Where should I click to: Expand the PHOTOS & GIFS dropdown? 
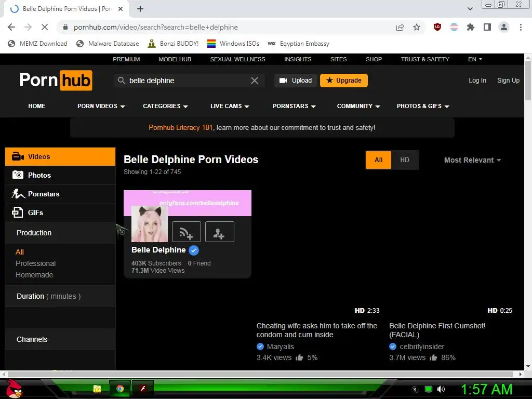click(x=423, y=106)
